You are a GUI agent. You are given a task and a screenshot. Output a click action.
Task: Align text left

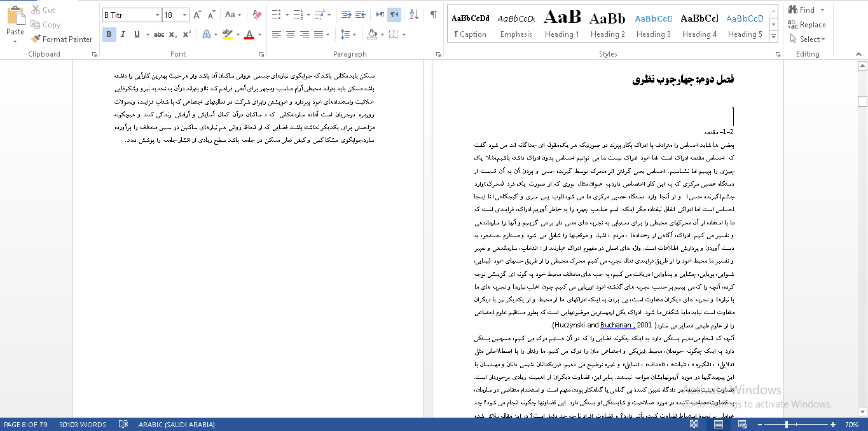click(277, 34)
